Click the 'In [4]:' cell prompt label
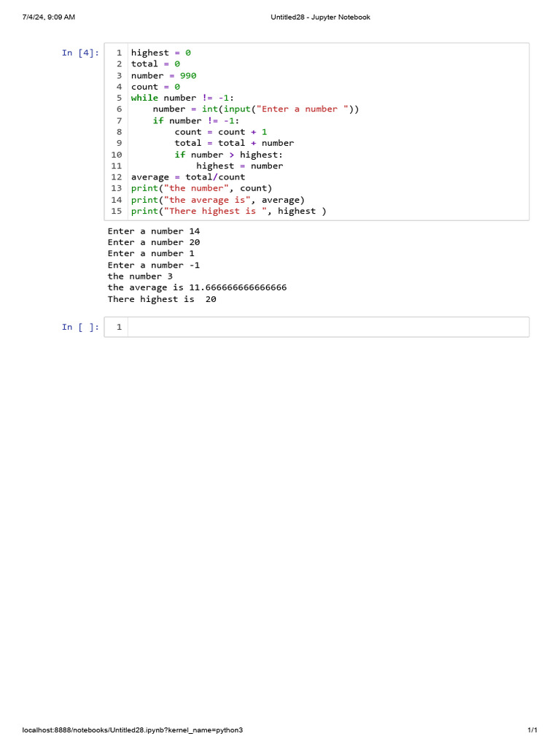The height and width of the screenshot is (747, 560). pos(80,53)
